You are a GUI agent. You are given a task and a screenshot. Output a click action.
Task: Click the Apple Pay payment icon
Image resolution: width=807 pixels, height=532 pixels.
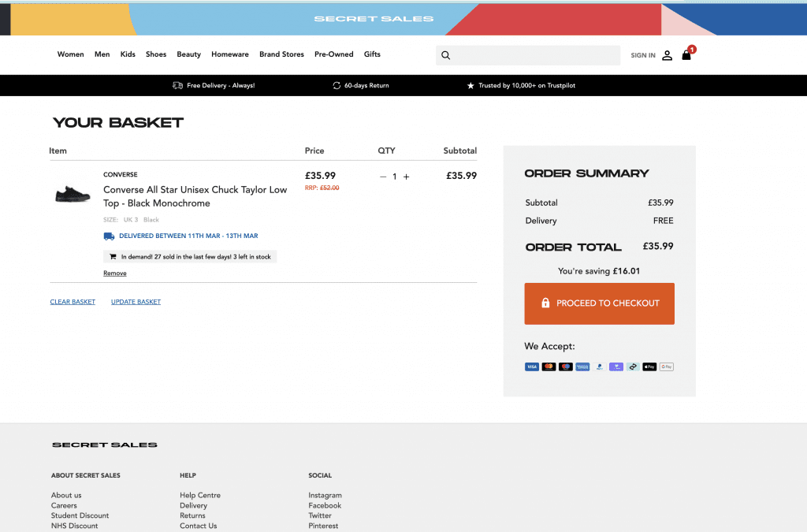[649, 366]
